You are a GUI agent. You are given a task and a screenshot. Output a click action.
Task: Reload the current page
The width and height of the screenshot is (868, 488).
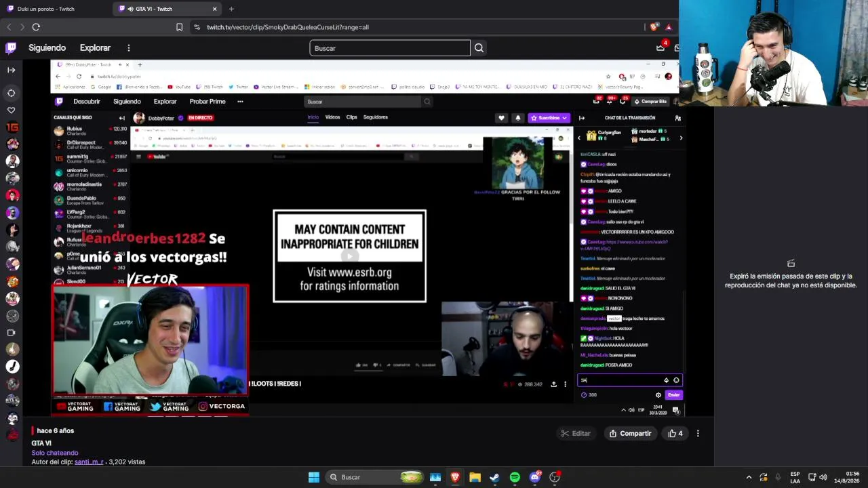point(36,27)
